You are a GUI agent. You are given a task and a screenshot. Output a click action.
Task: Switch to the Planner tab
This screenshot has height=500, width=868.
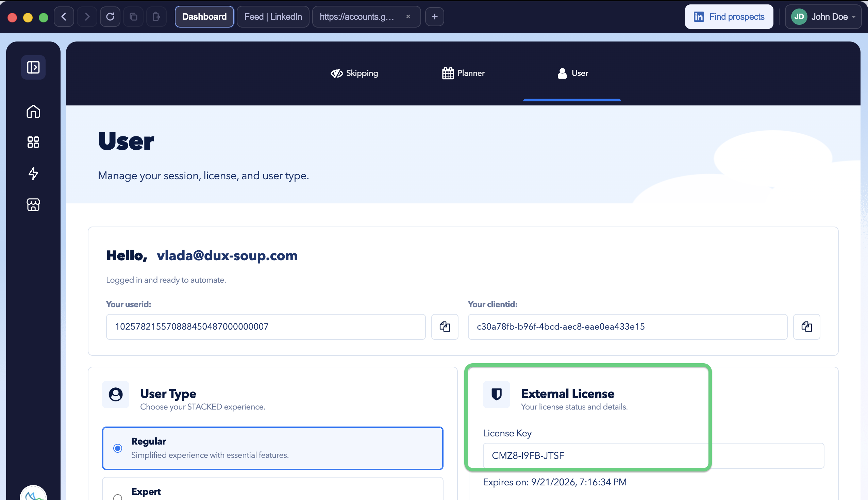click(x=463, y=73)
